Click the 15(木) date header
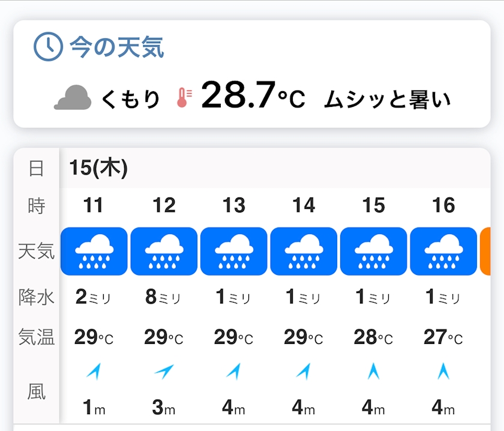Image resolution: width=504 pixels, height=431 pixels. (98, 168)
